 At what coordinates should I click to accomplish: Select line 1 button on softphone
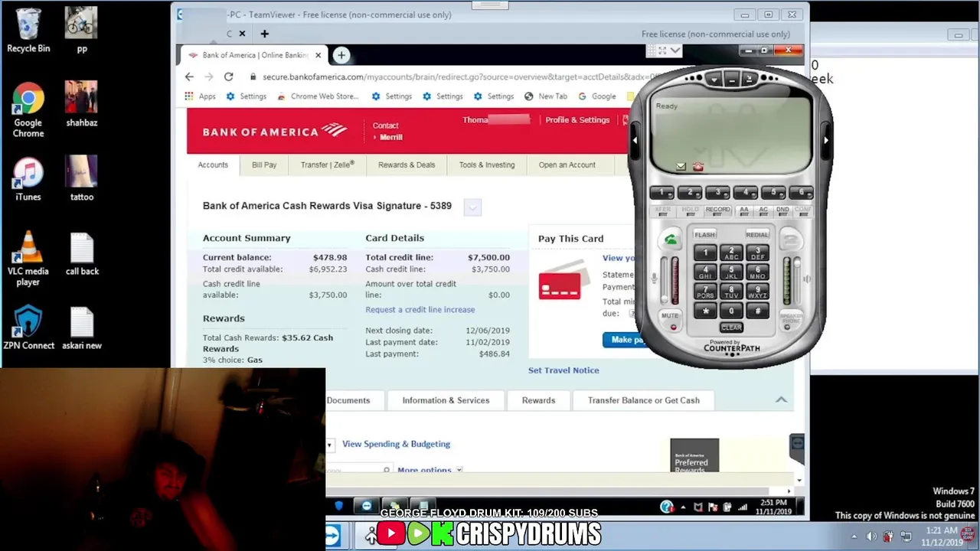pos(662,192)
